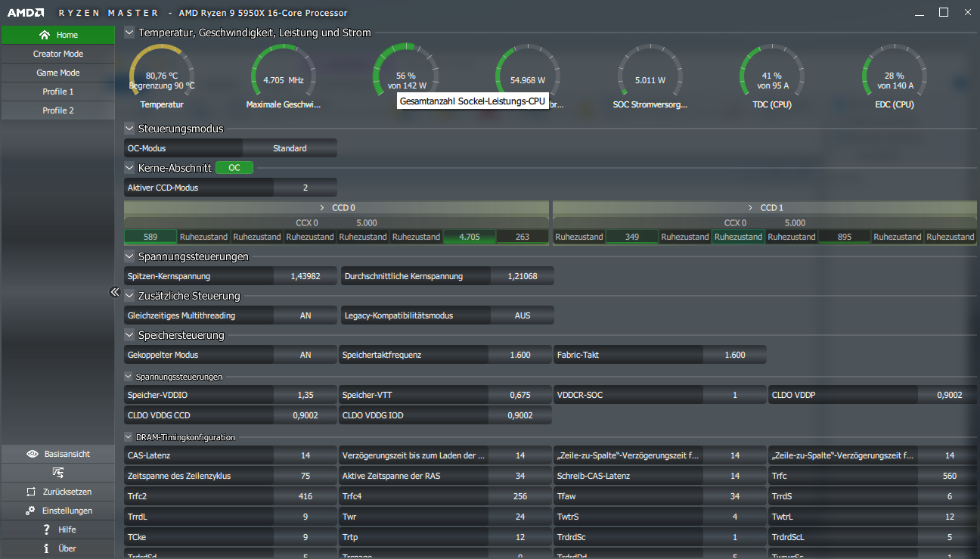Expand CCD 0 header arrow
The width and height of the screenshot is (980, 559).
click(323, 207)
